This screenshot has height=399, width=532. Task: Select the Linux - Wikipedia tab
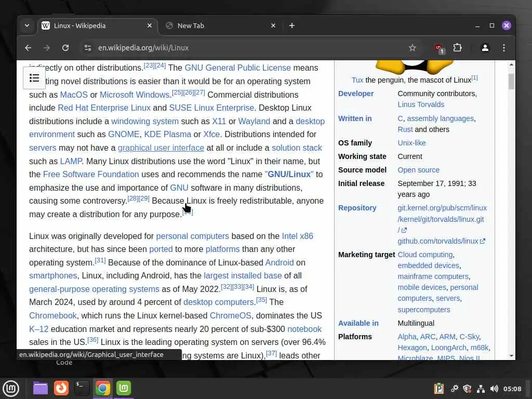pos(97,26)
